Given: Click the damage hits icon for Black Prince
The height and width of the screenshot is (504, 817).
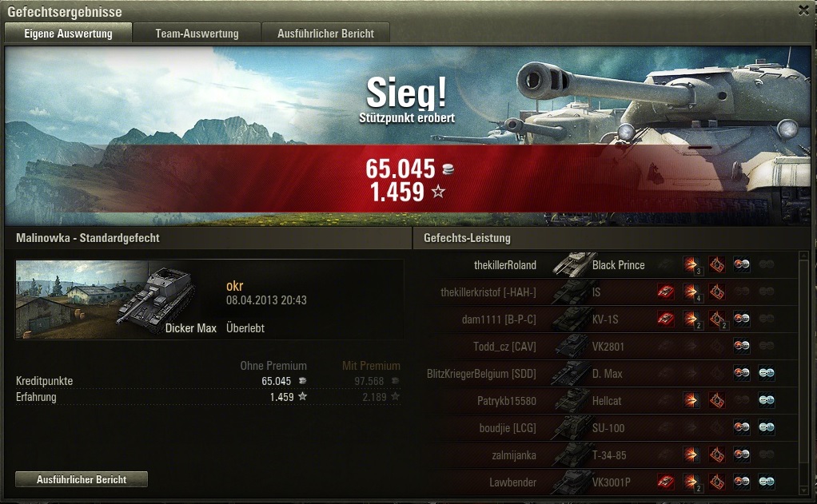Looking at the screenshot, I should tap(691, 265).
